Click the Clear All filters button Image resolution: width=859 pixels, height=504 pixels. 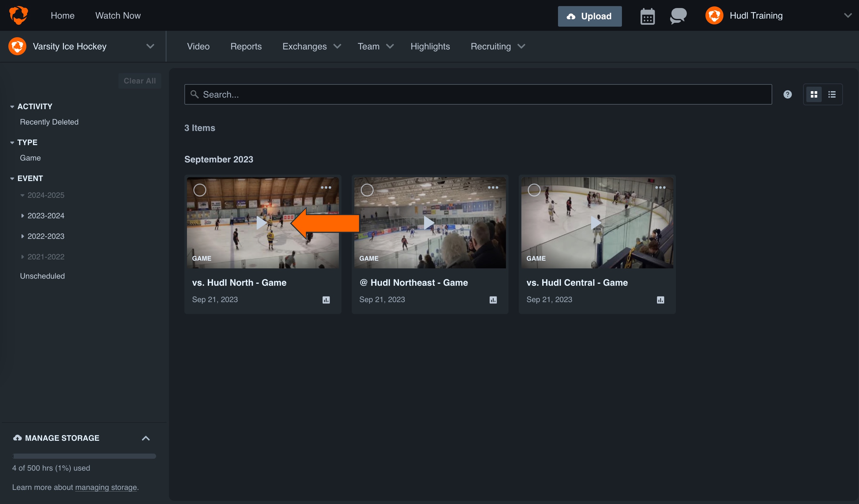click(x=139, y=81)
